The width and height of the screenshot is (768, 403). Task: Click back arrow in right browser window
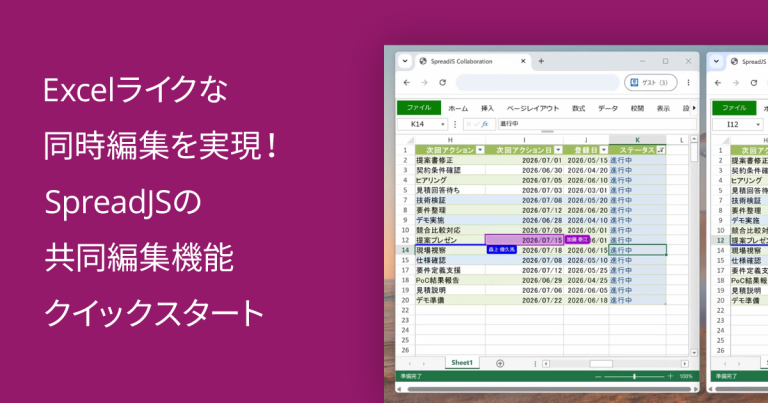(x=718, y=83)
